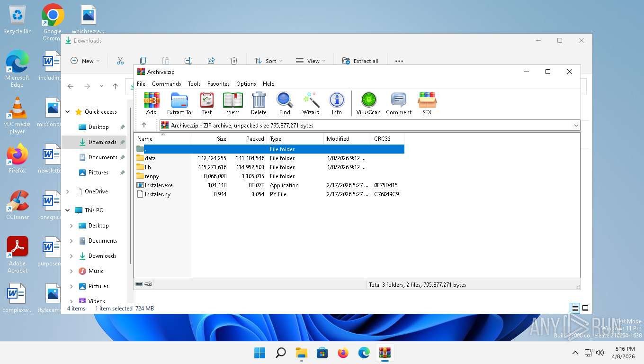Viewport: 644px width, 364px height.
Task: Expand the archive path dropdown
Action: pos(576,126)
